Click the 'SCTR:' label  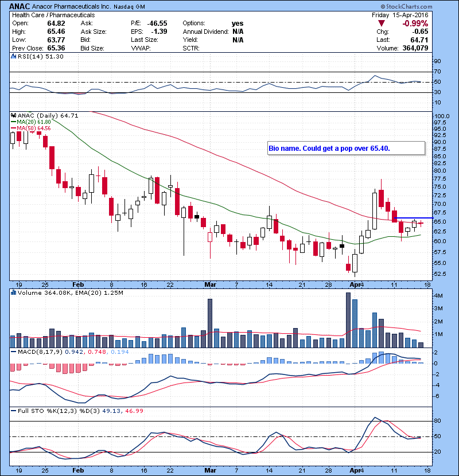[x=191, y=48]
